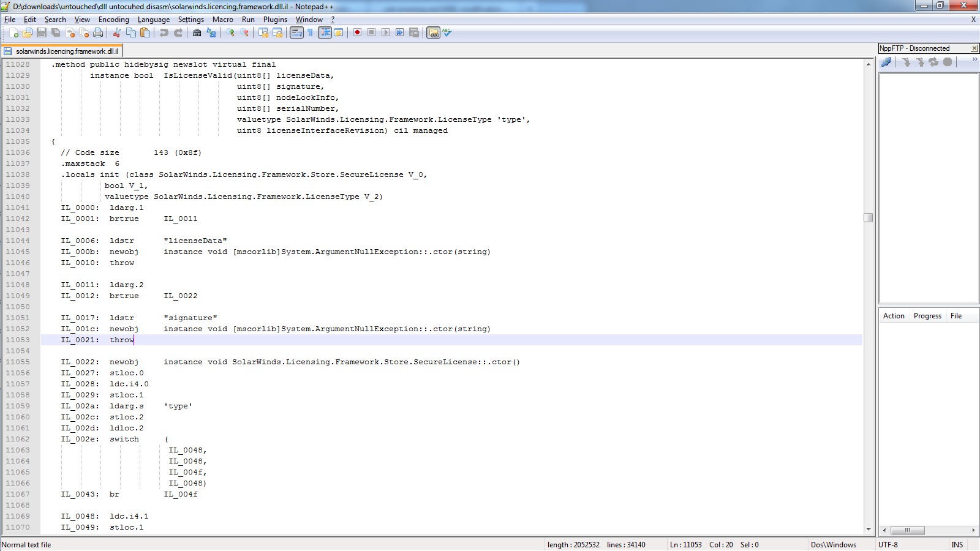Viewport: 980px width, 551px height.
Task: Open the Replace dialog icon
Action: click(x=211, y=33)
